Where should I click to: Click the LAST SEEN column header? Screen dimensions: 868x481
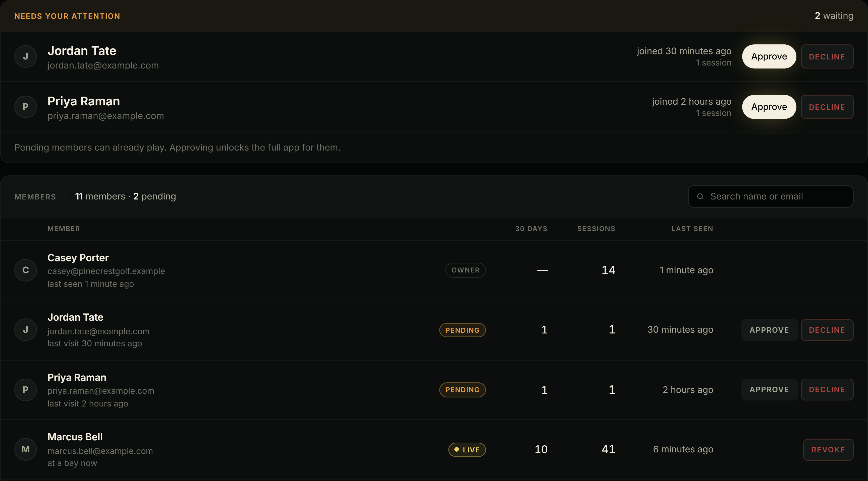pos(692,229)
